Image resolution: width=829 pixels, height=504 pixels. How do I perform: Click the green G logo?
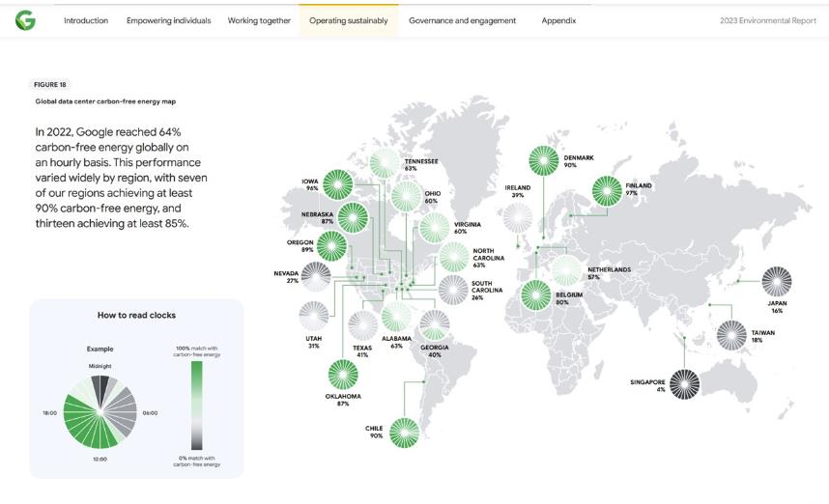pyautogui.click(x=25, y=20)
